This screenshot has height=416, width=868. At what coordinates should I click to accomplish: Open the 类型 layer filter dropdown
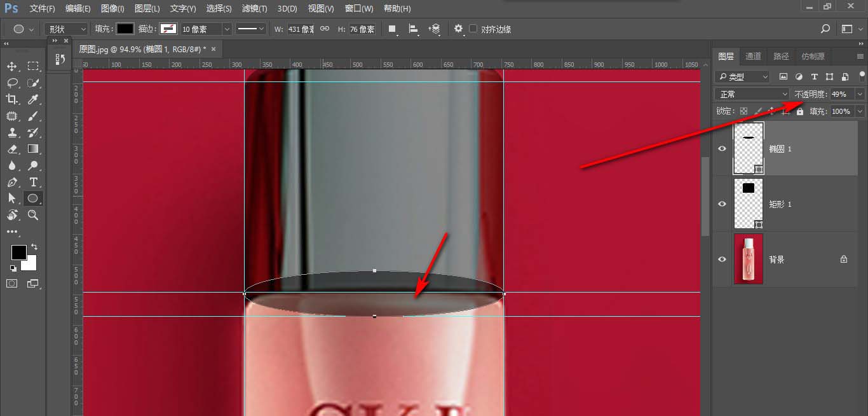[x=742, y=76]
